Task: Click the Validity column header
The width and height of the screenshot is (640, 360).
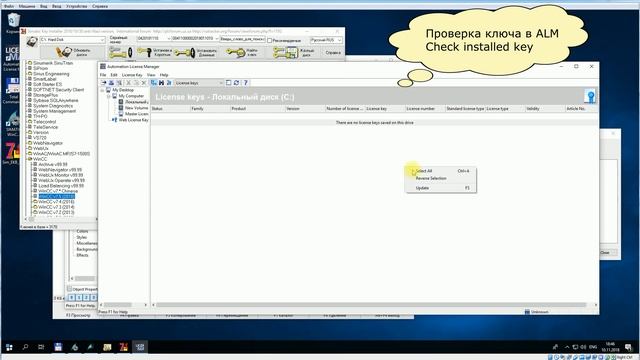Action: (x=544, y=109)
